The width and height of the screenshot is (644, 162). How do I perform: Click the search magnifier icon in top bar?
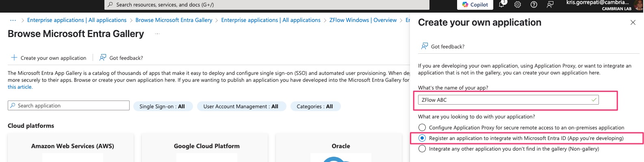tap(110, 4)
